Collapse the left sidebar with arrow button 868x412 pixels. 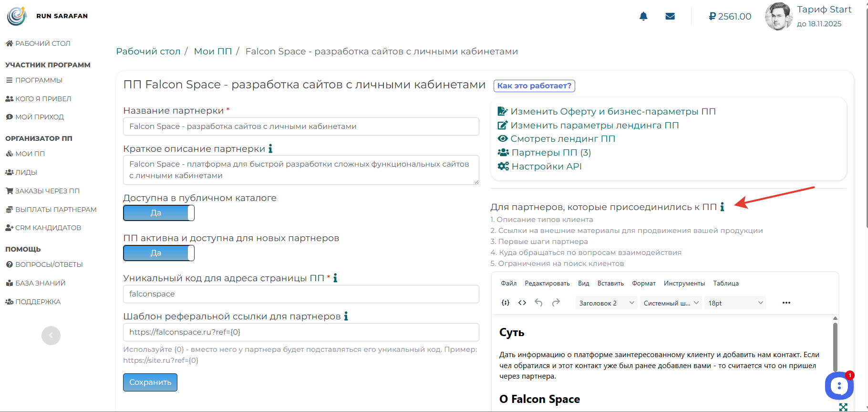(x=51, y=336)
